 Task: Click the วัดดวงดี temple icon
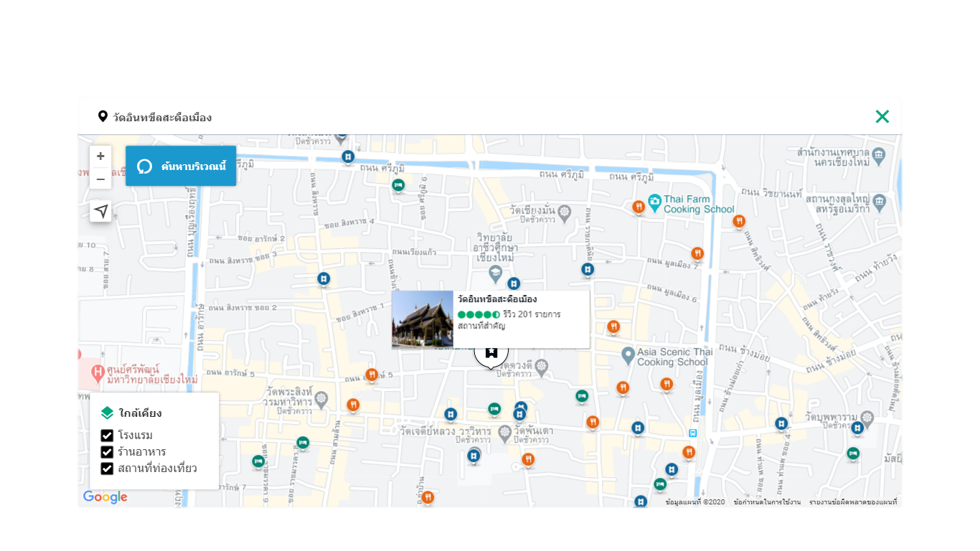542,367
